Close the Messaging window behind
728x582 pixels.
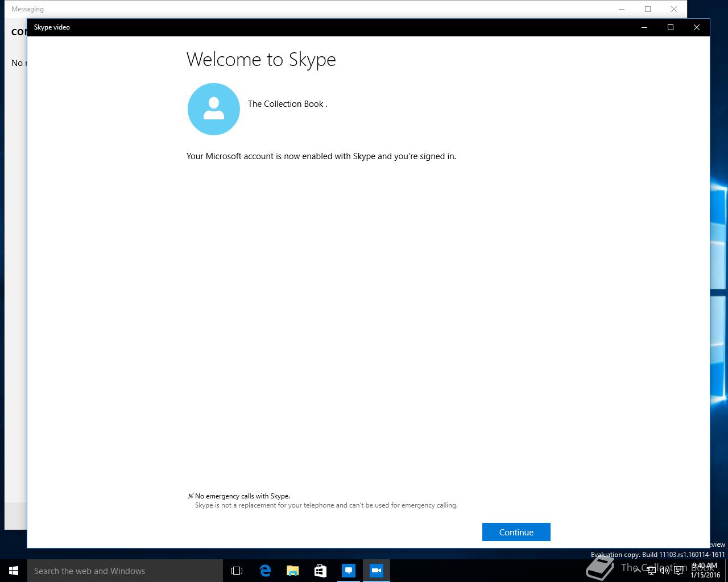click(x=674, y=9)
